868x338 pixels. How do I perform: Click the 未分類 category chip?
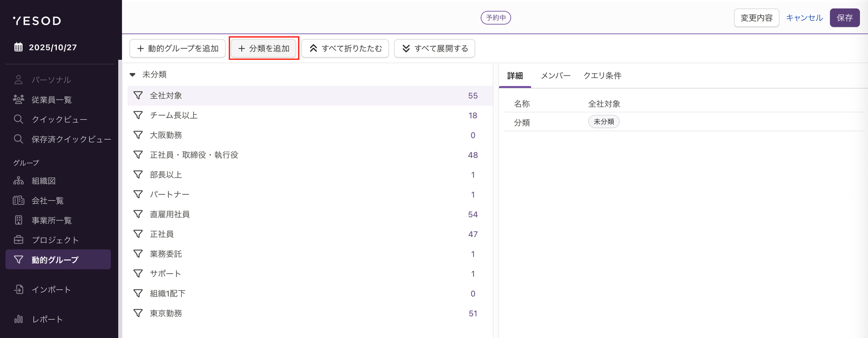(604, 122)
